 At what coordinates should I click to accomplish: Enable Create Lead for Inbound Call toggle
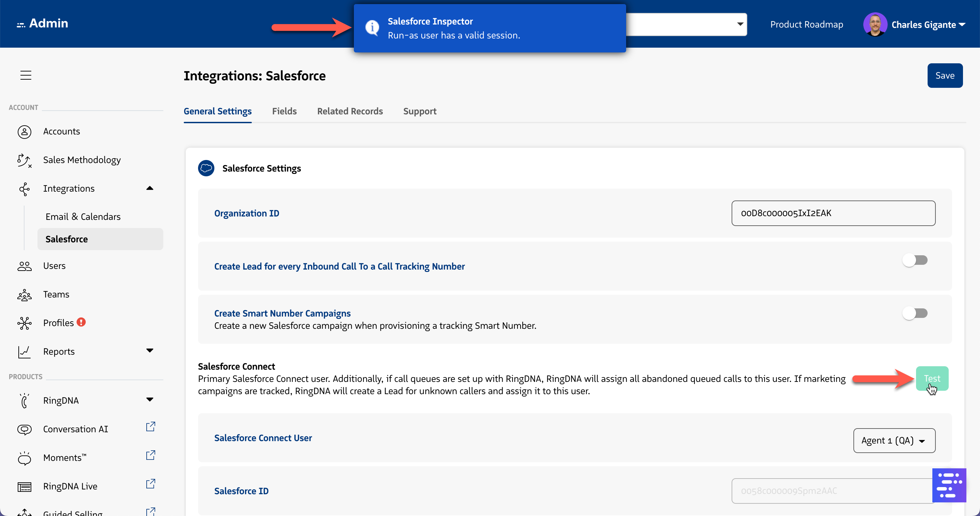pyautogui.click(x=915, y=260)
